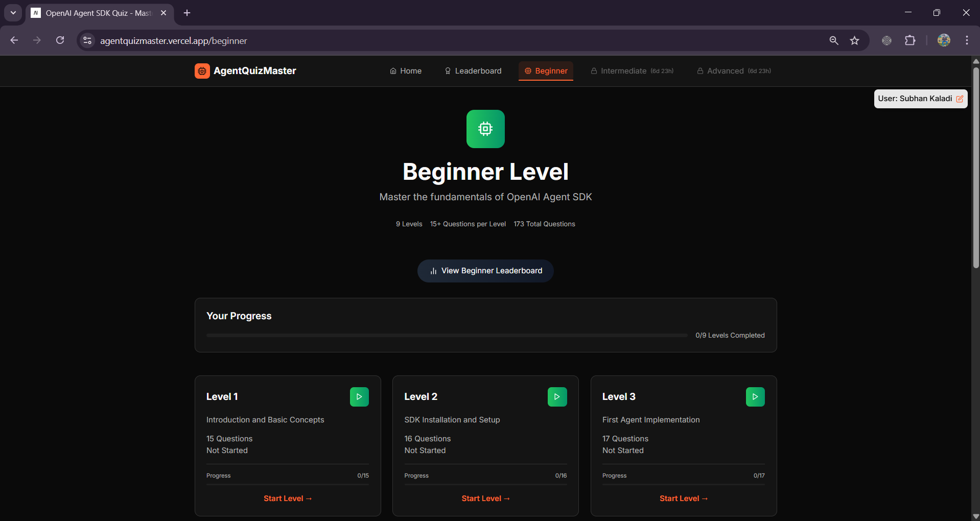Click the AgentQuizMaster brand name
This screenshot has width=980, height=521.
(x=255, y=71)
